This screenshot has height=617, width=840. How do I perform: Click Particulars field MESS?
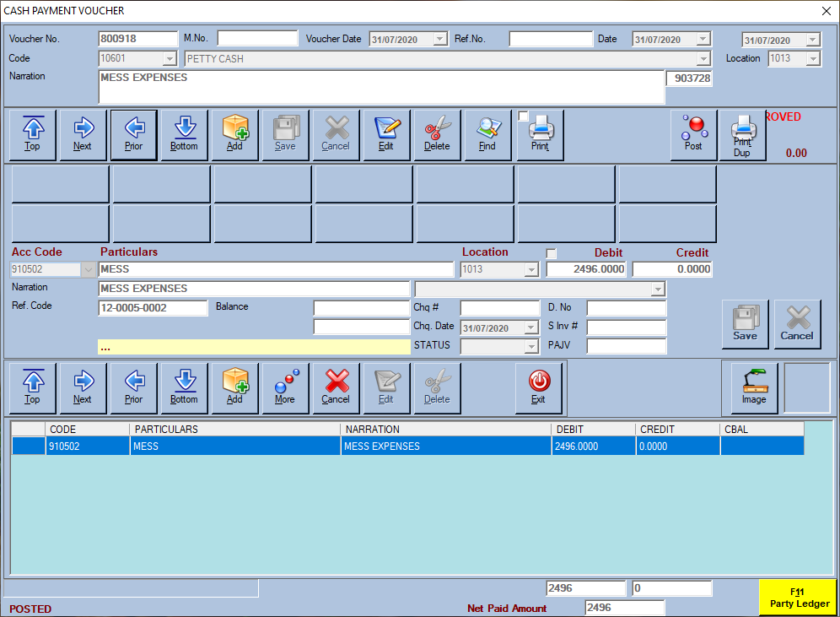[x=277, y=269]
